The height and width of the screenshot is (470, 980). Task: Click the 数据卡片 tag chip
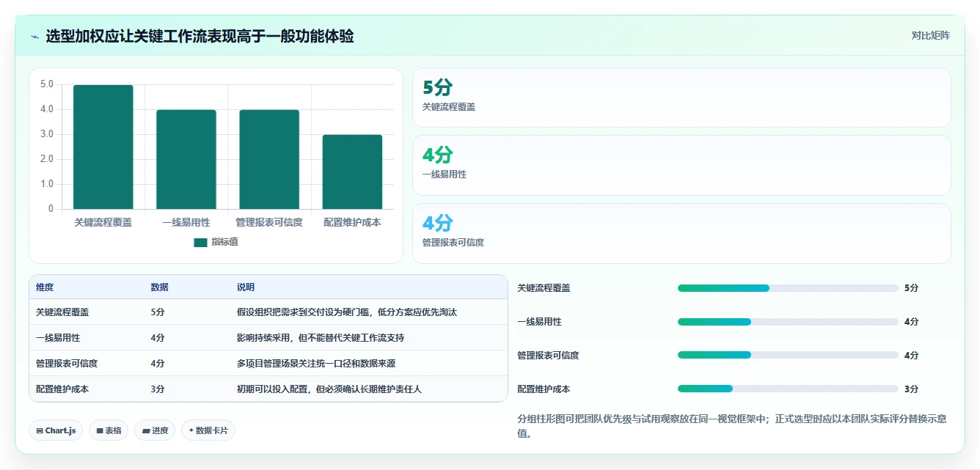(x=208, y=430)
